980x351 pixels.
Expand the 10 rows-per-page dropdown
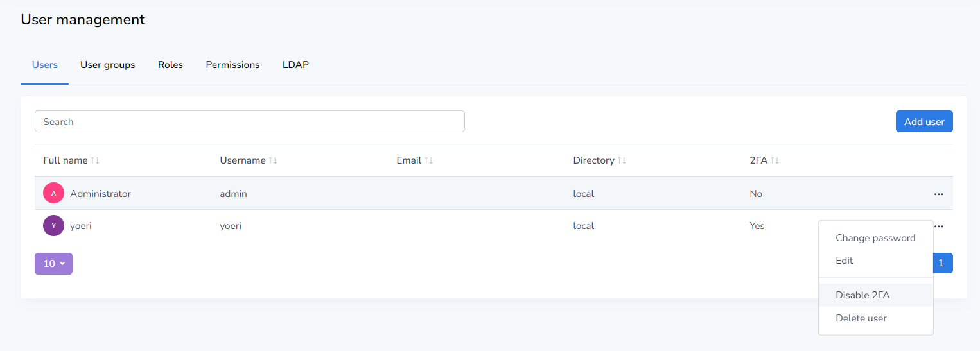click(53, 264)
